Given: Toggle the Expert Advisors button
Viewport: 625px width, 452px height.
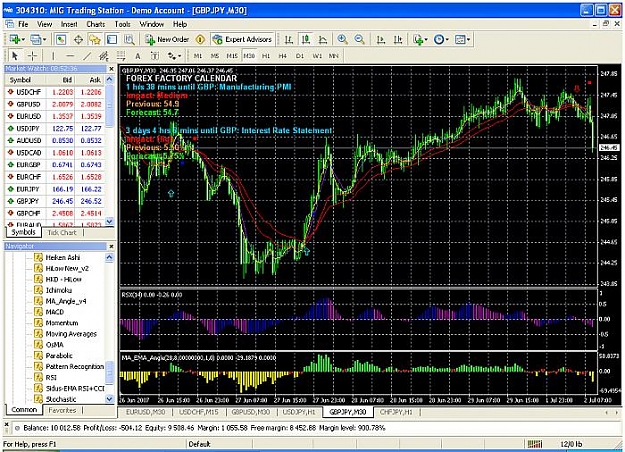Looking at the screenshot, I should [242, 39].
